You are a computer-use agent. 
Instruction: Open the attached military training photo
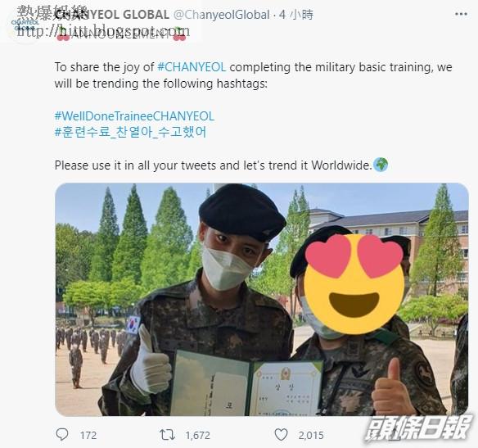(x=262, y=300)
